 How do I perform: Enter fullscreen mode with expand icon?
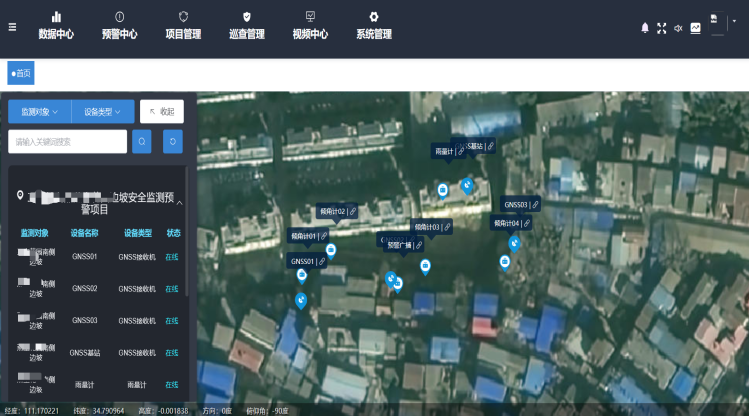(661, 28)
